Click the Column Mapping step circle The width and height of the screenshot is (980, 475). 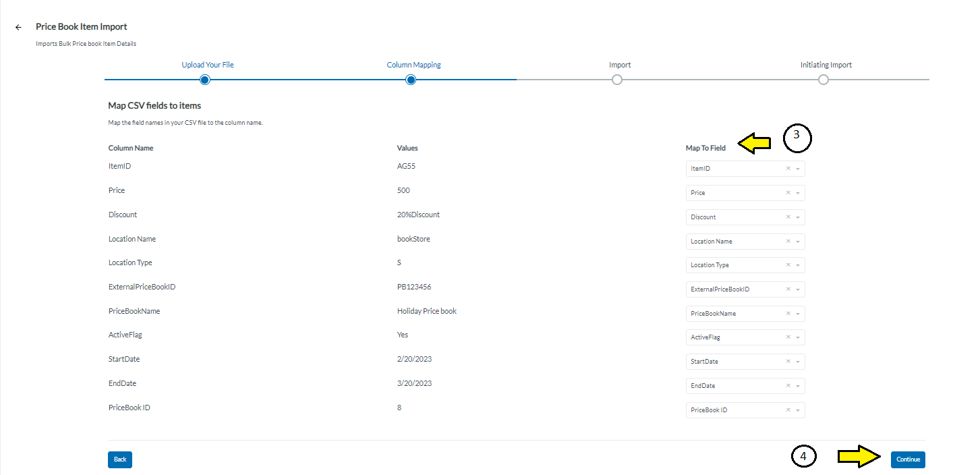[x=411, y=80]
